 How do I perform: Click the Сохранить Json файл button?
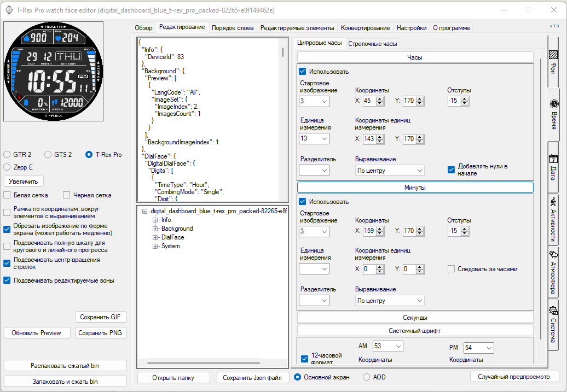[252, 377]
